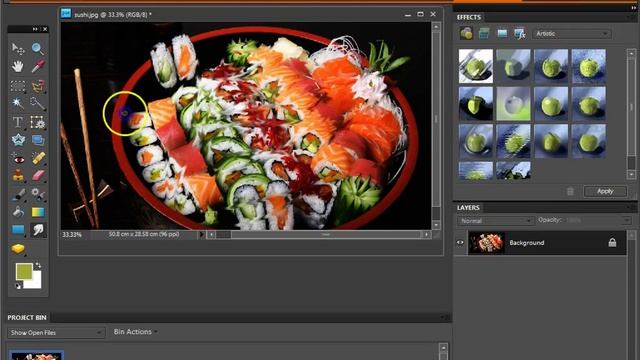Select the Gradient tool
640x360 pixels.
pyautogui.click(x=38, y=212)
